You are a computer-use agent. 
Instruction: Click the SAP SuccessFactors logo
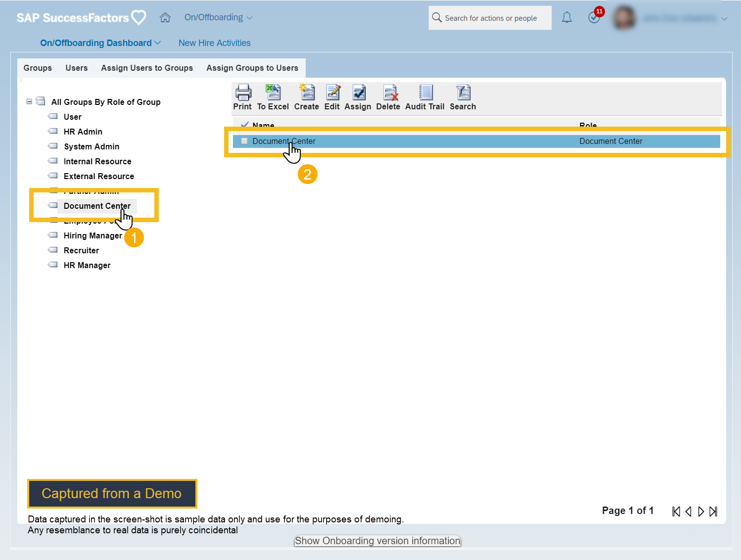coord(81,18)
